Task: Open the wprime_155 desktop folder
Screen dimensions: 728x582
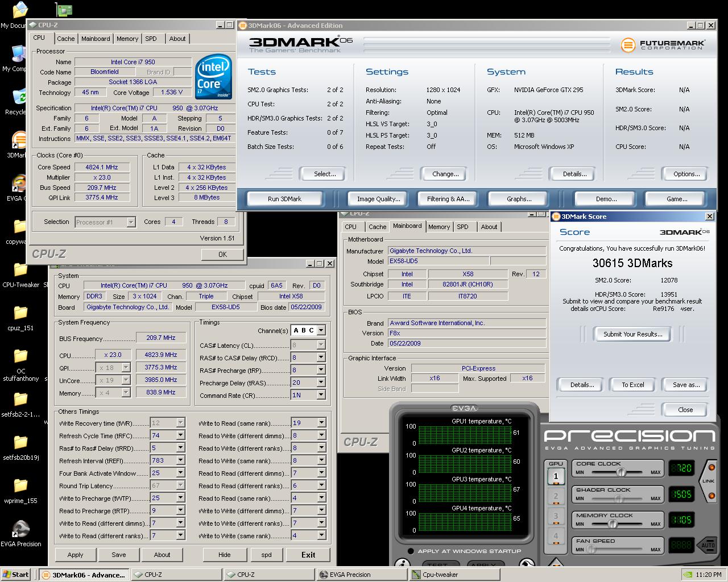Action: click(x=20, y=485)
